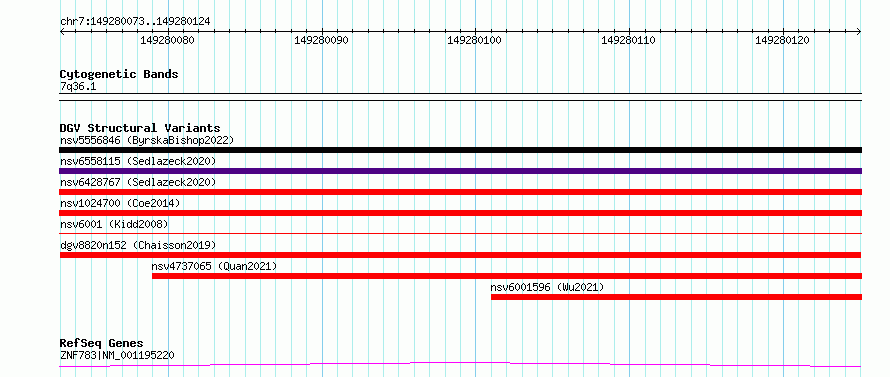
Task: Open variant label nsv6001596 (Wu2021)
Action: point(547,287)
